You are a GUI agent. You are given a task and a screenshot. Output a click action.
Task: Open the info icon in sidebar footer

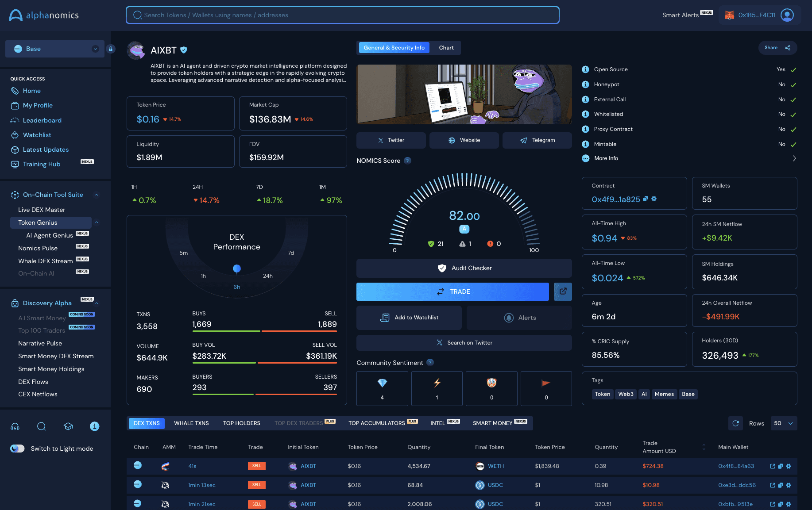tap(94, 426)
